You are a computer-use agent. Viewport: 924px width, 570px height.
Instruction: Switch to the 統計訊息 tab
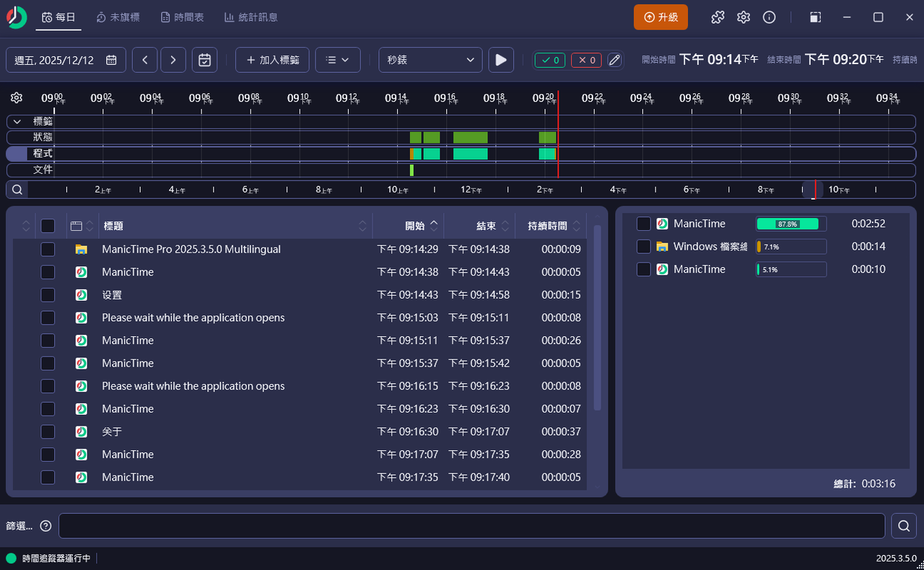pos(250,17)
